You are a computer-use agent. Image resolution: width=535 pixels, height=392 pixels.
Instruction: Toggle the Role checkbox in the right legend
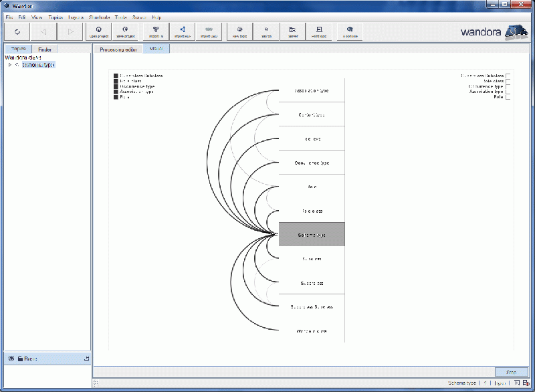(508, 96)
